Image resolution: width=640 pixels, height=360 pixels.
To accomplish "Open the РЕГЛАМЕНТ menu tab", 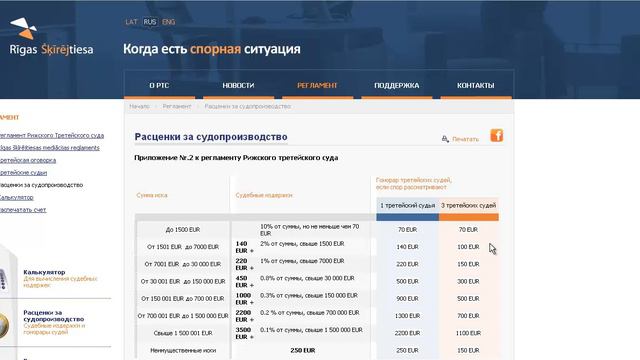I will pos(317,85).
